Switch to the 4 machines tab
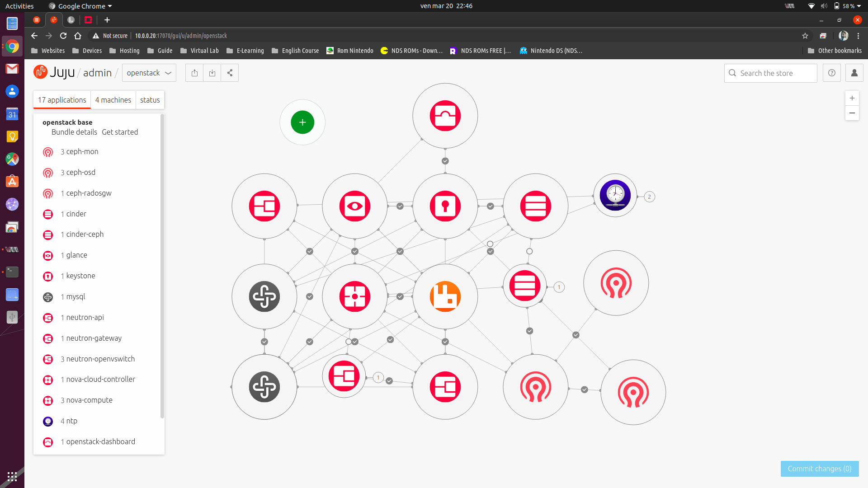 point(113,100)
